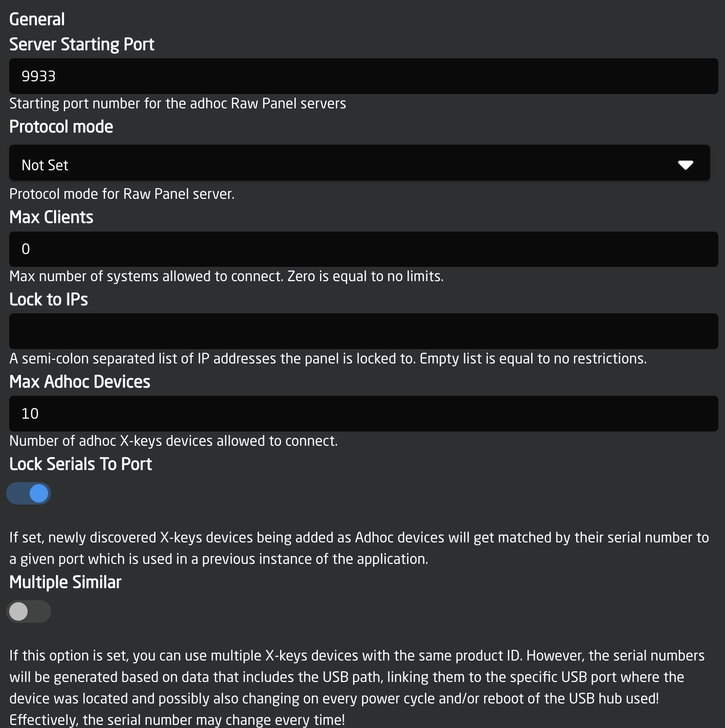Click the semi-colon separated IP list description

(328, 358)
